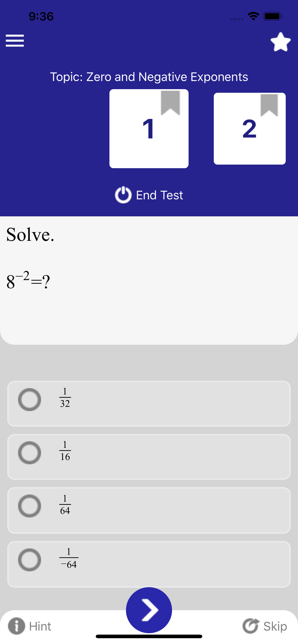The height and width of the screenshot is (644, 298).
Task: Tap the Hint info icon
Action: [16, 626]
